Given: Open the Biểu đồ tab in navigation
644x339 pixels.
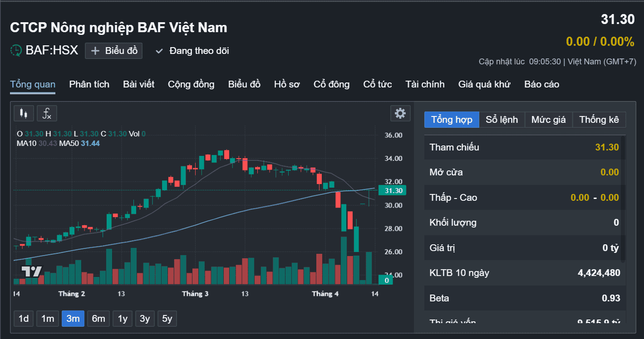Looking at the screenshot, I should click(244, 84).
